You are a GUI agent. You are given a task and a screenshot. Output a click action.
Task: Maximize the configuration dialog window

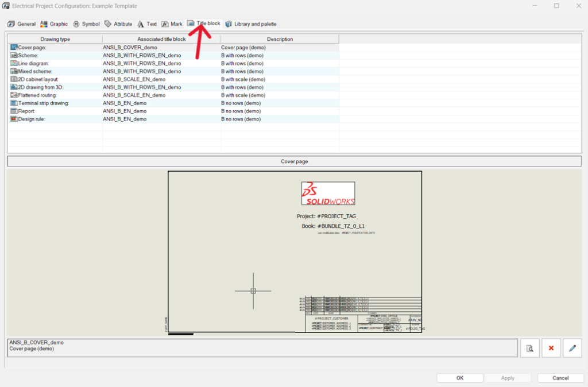(x=556, y=6)
